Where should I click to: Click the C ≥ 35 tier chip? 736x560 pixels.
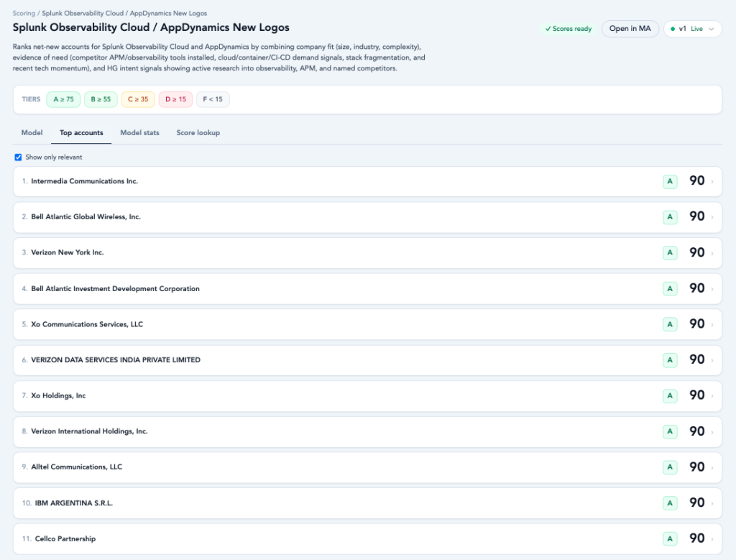[x=138, y=99]
